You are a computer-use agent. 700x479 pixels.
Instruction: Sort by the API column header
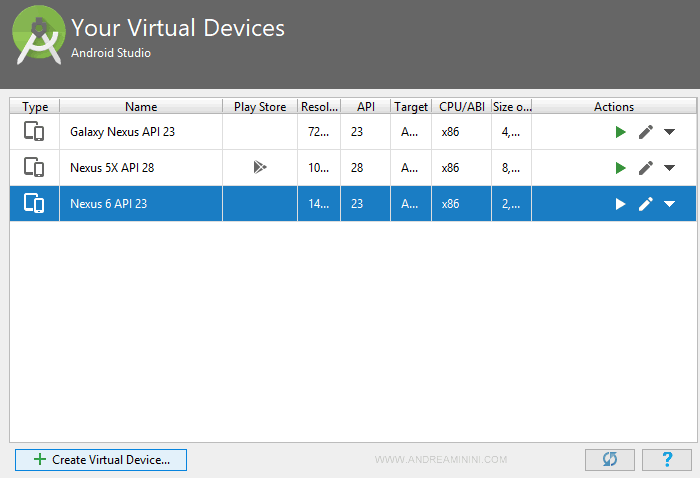(x=366, y=107)
